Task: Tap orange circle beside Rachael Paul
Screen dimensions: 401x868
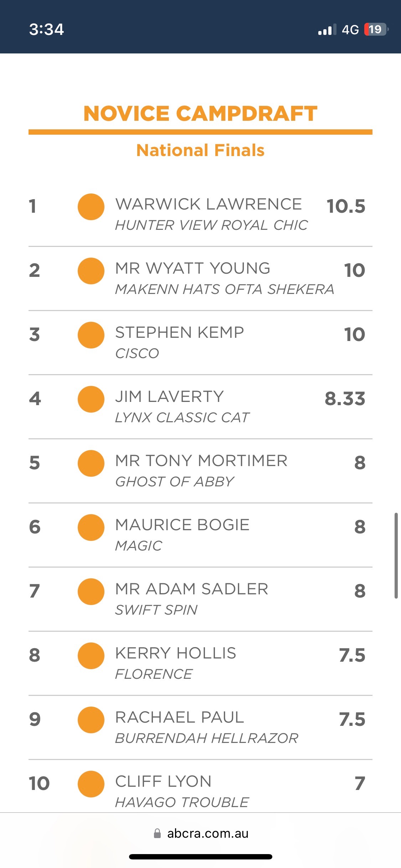Action: (91, 720)
